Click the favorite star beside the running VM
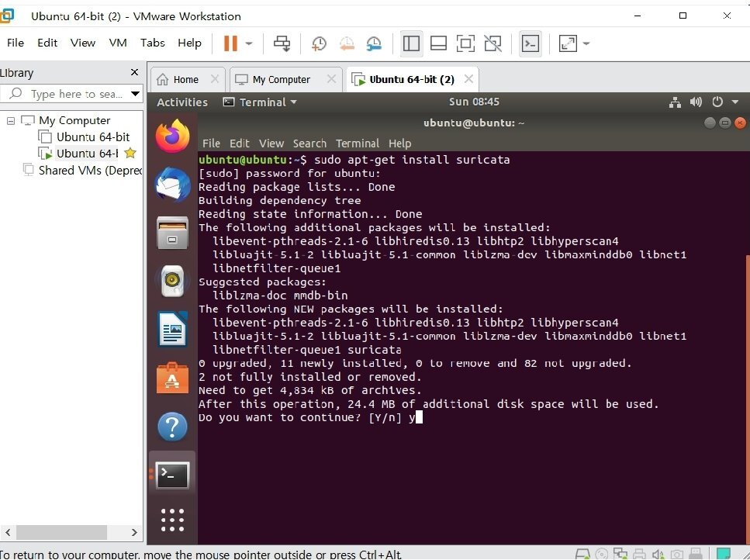This screenshot has height=560, width=750. [130, 153]
